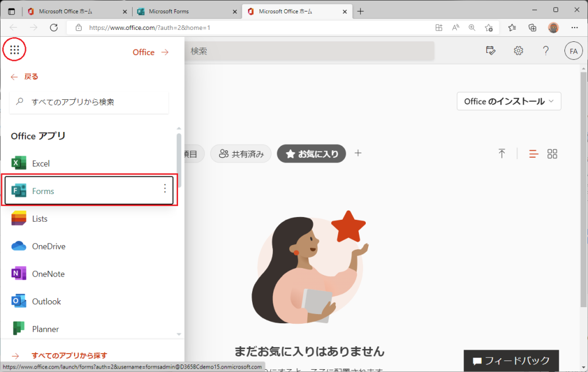Screen dimensions: 588x372
Task: Click the app list scroll-up arrow
Action: [x=179, y=128]
